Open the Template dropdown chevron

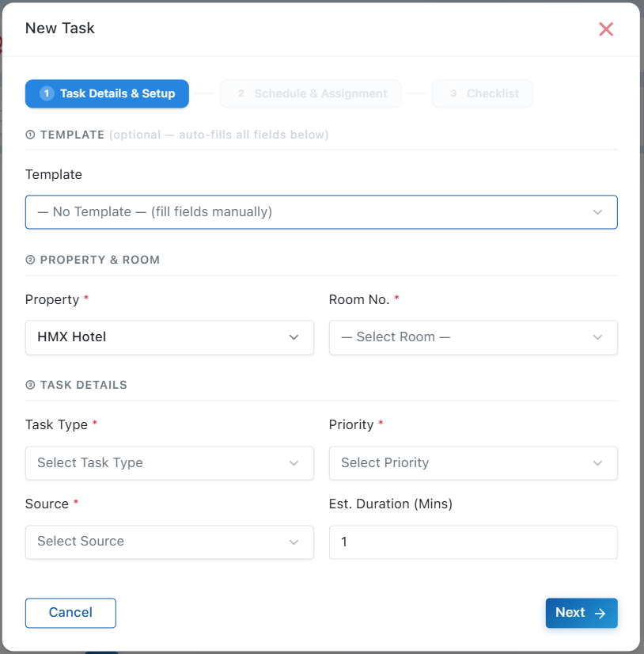pos(597,212)
